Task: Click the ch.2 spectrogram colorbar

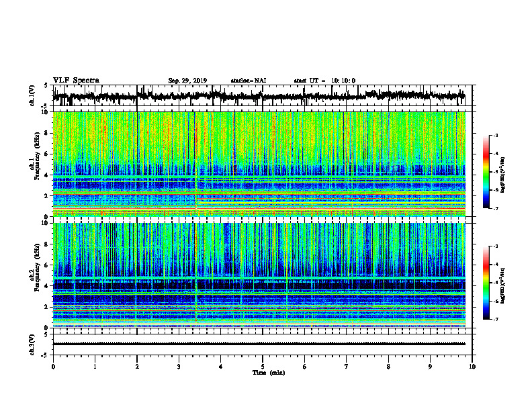Action: pyautogui.click(x=486, y=283)
